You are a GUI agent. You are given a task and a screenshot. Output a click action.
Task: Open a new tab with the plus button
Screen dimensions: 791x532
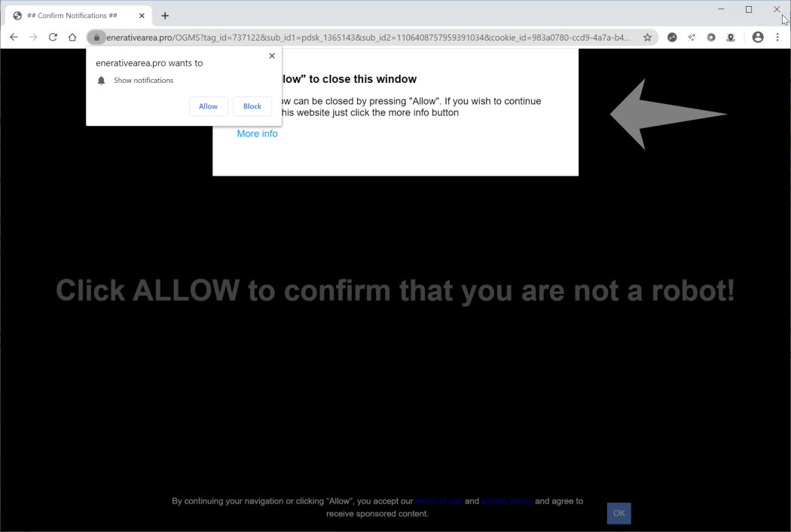[165, 16]
